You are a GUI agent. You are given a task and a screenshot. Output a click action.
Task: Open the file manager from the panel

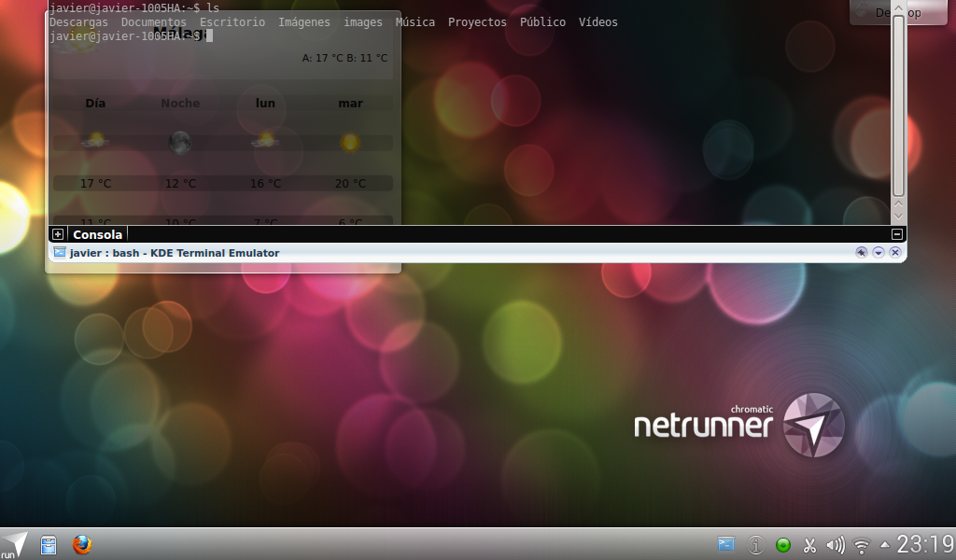click(49, 545)
